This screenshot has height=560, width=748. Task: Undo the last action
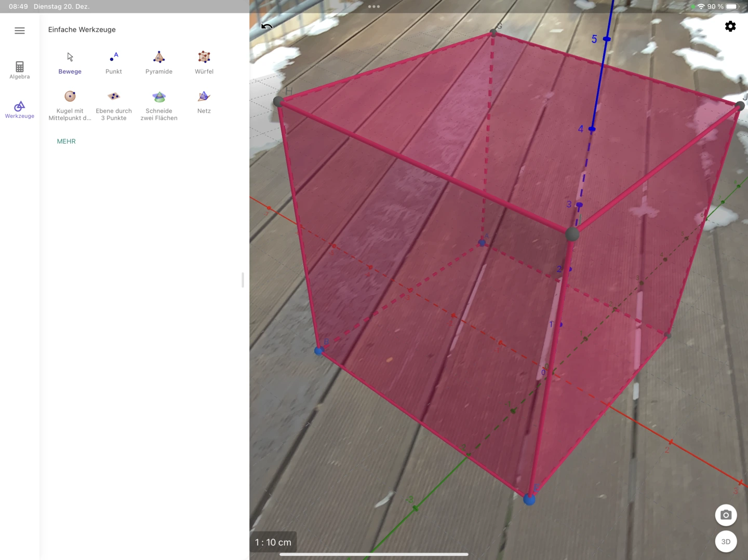coord(266,26)
